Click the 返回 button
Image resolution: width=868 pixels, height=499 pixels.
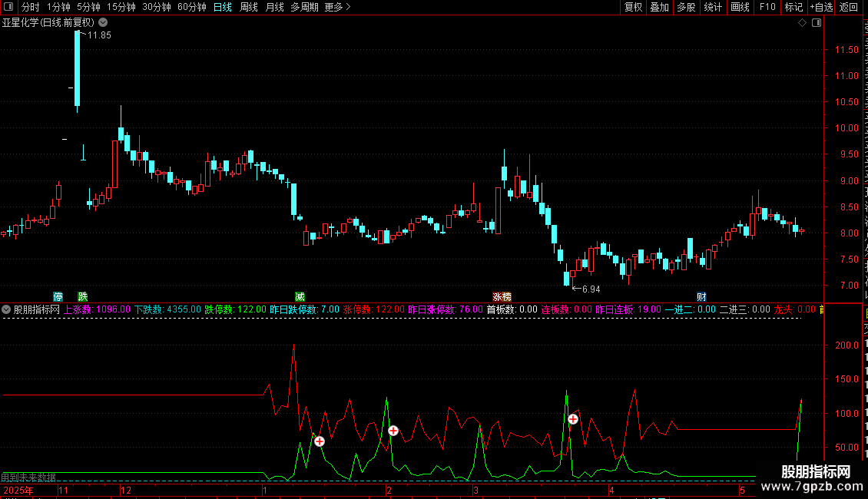(x=848, y=7)
